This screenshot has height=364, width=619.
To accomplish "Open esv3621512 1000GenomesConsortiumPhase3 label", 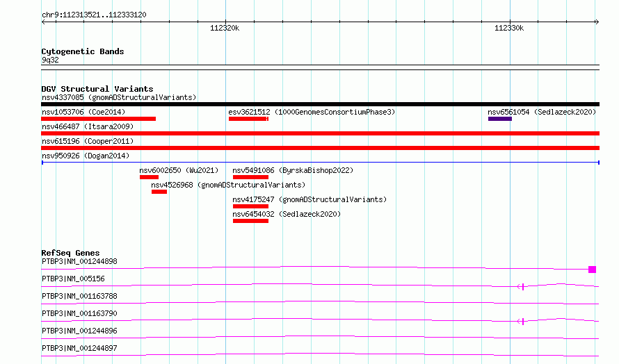I will click(x=312, y=112).
